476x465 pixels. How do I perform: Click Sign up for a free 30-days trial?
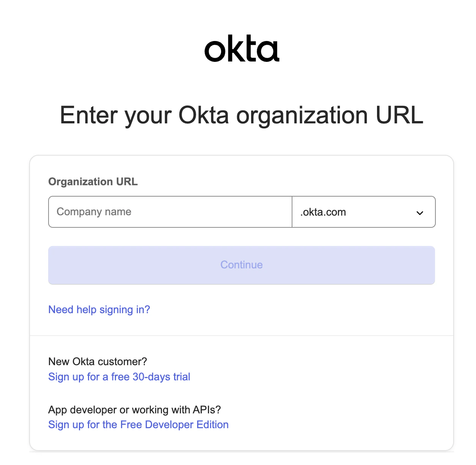click(119, 377)
